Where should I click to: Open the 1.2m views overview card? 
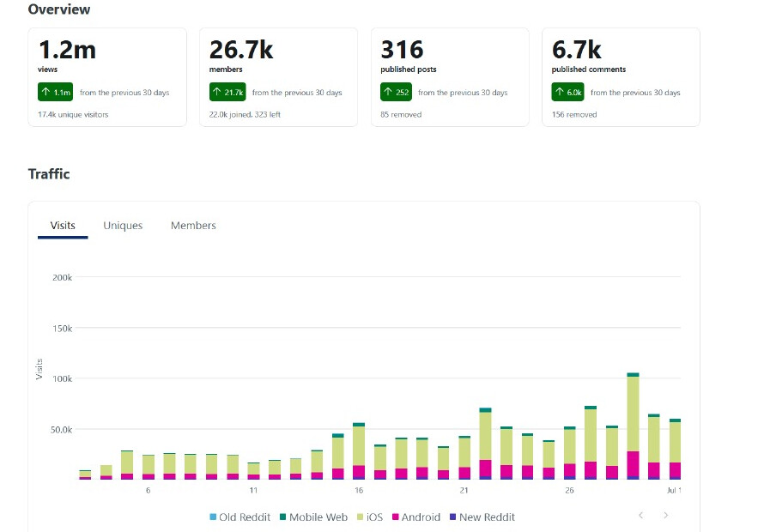point(107,77)
